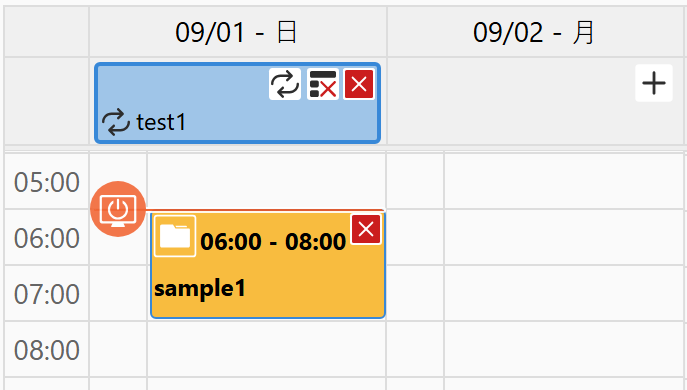Add an all-day event on 09/02 using plus
This screenshot has height=390, width=687.
coord(654,83)
